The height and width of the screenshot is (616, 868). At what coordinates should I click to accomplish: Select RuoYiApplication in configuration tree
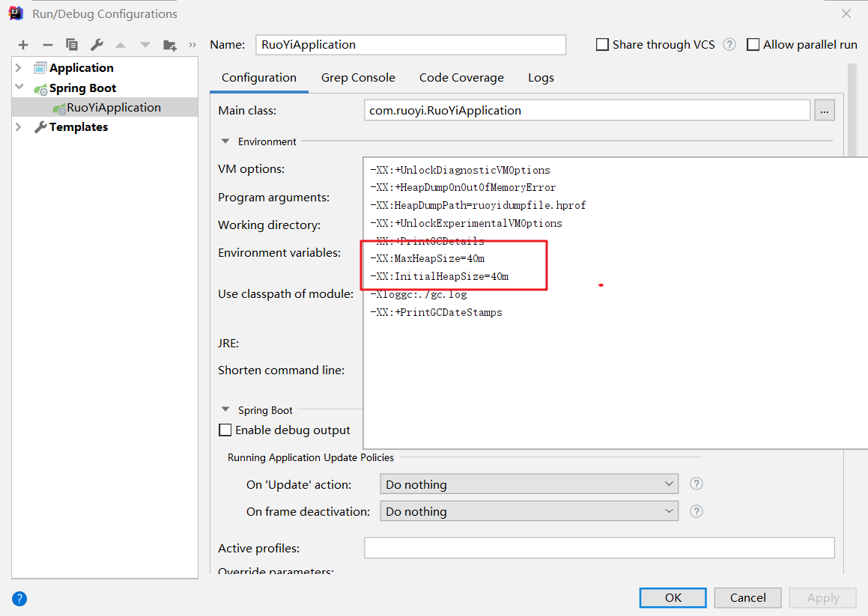105,107
